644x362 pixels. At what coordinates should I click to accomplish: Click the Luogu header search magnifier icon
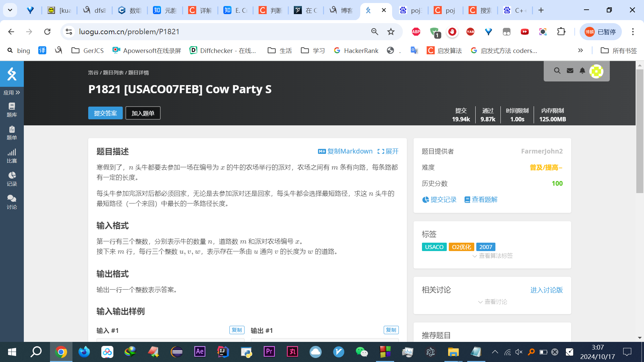[x=557, y=71]
